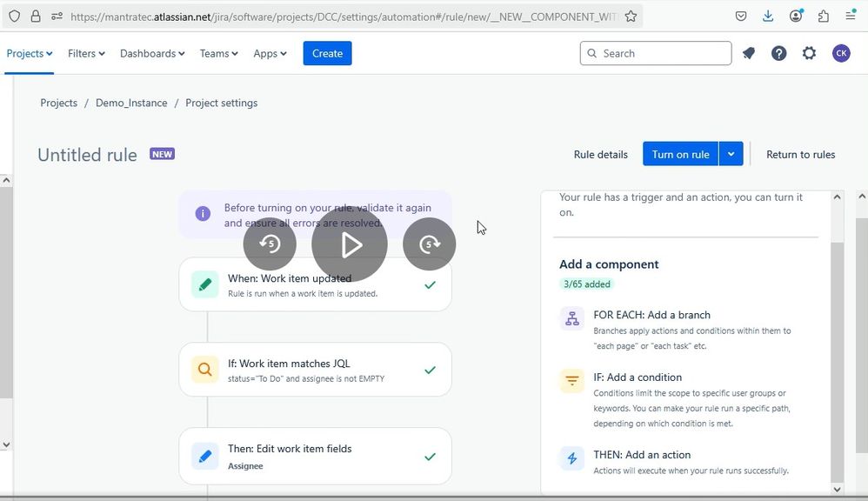This screenshot has width=868, height=501.
Task: Click the NEW badge beside rule title
Action: 162,154
